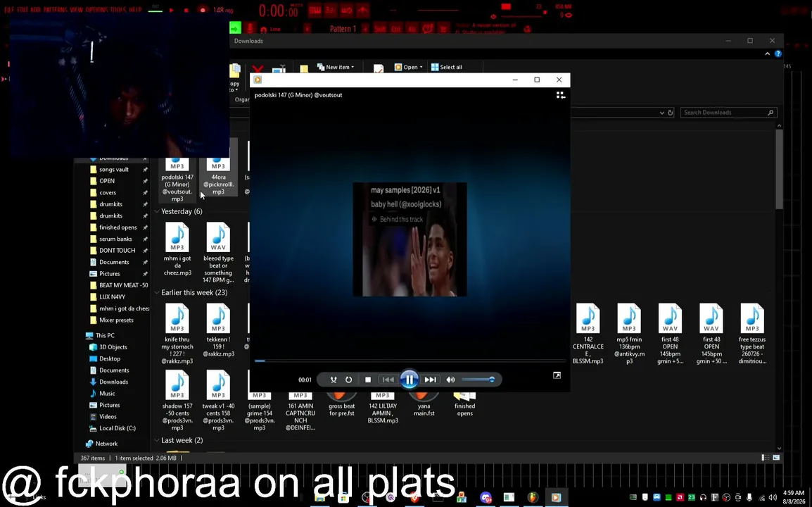Click the red Delete X icon in ribbon
Image resolution: width=812 pixels, height=507 pixels.
[258, 68]
